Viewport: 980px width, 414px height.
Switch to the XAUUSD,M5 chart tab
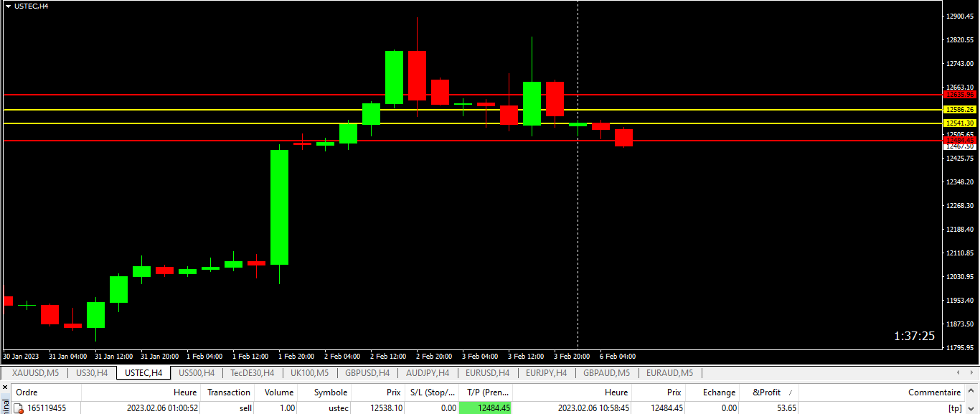coord(35,373)
